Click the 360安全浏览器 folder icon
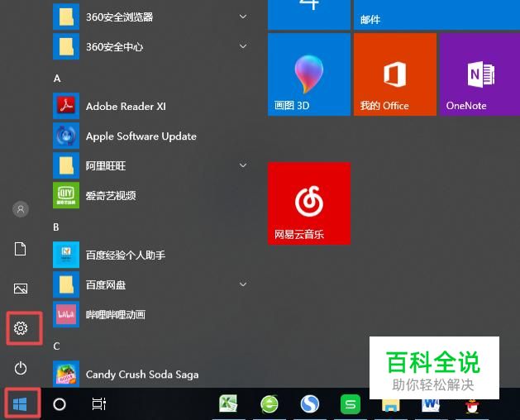Viewport: 520px width, 420px height. tap(66, 17)
